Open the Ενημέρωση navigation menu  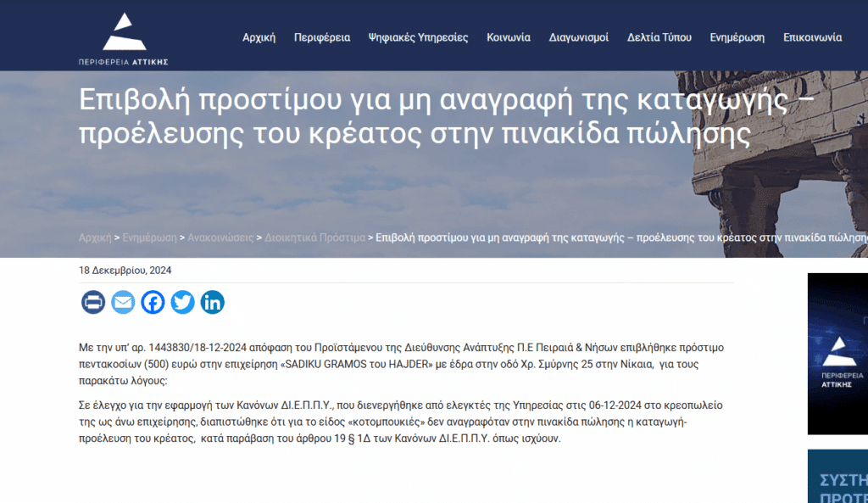tap(737, 37)
